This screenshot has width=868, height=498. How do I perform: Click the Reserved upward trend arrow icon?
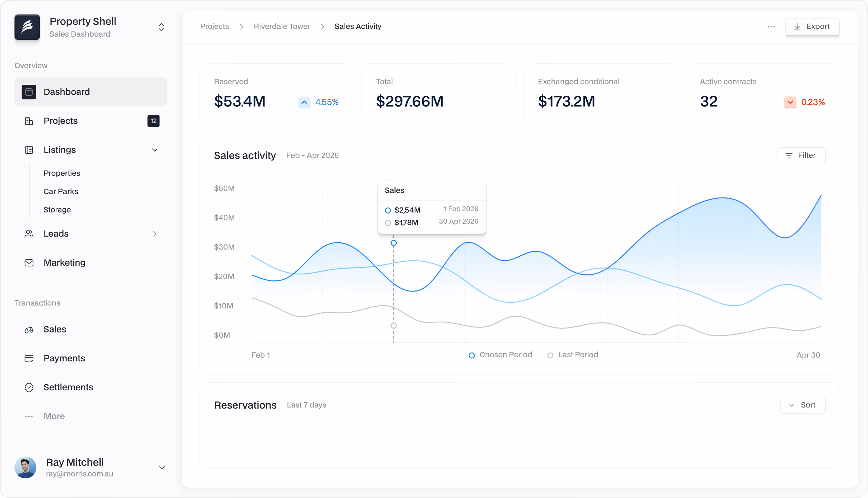(x=304, y=102)
